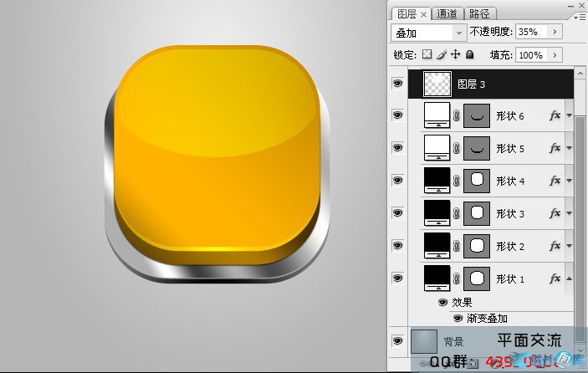Enable lock image pixels brush icon

tap(442, 54)
